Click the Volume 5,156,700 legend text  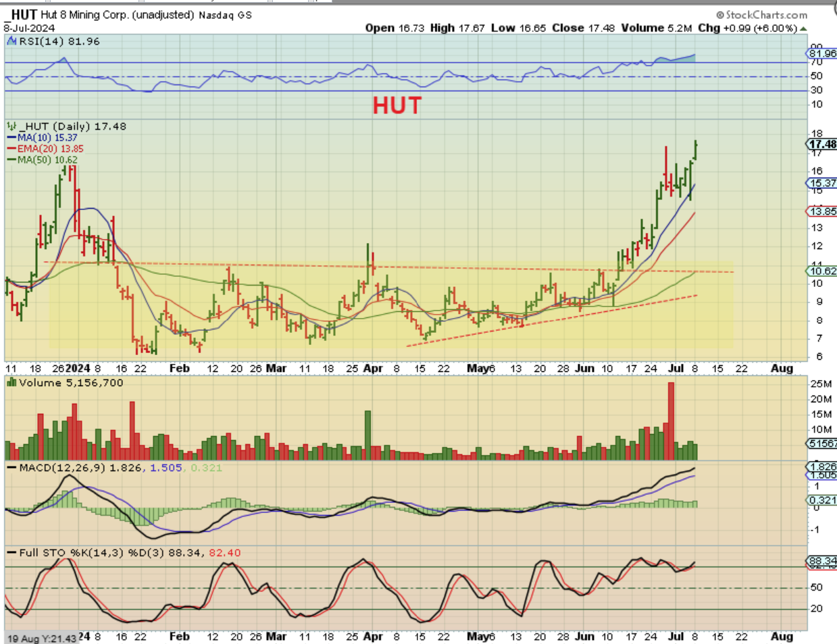pos(71,383)
